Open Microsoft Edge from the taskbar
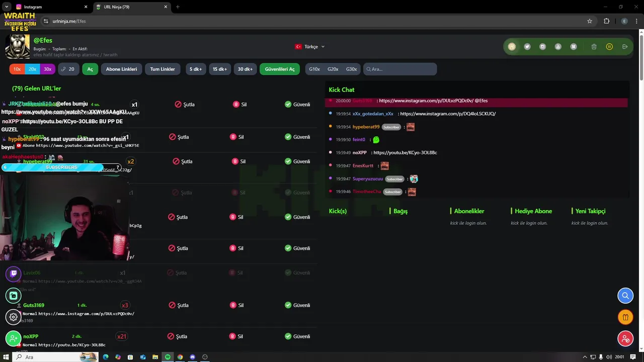 click(106, 357)
